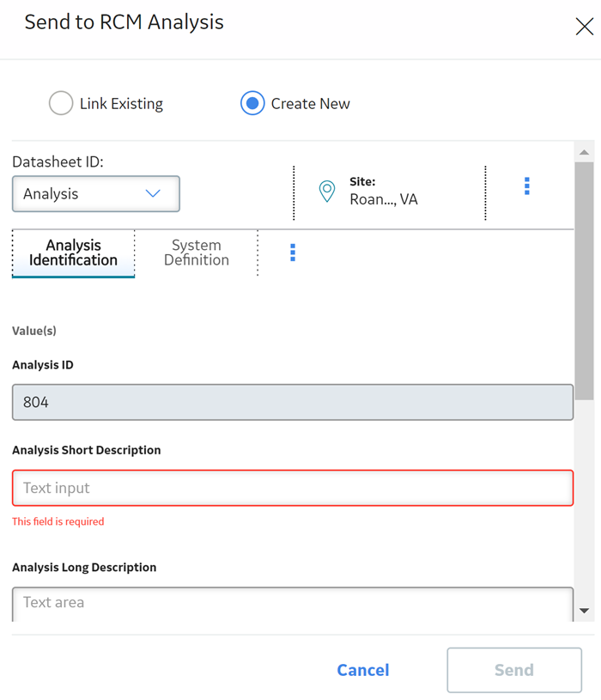This screenshot has height=700, width=601.
Task: Click the scrollbar up arrow
Action: [585, 153]
